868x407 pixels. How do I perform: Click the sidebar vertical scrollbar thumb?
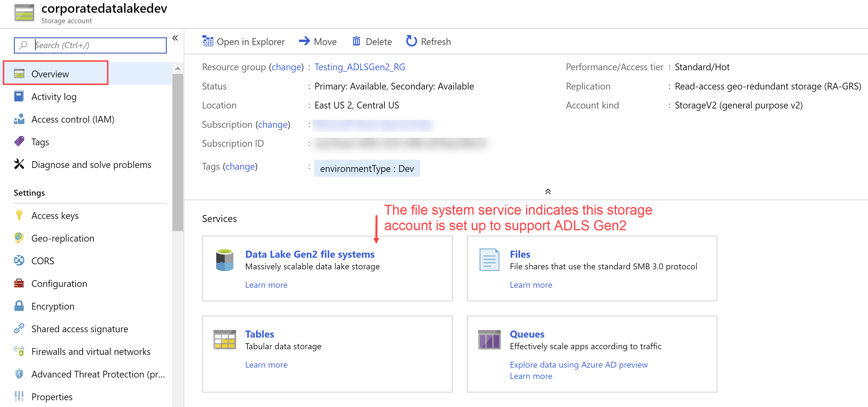(178, 152)
